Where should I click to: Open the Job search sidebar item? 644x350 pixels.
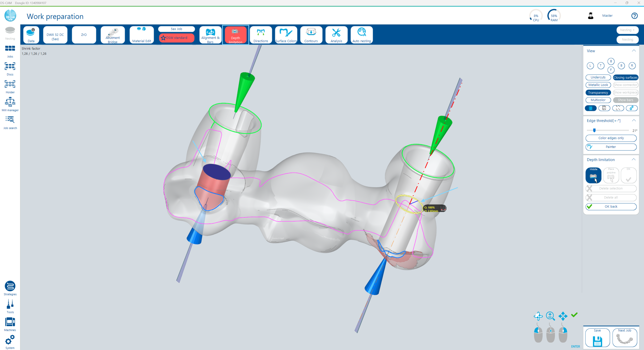coord(10,122)
